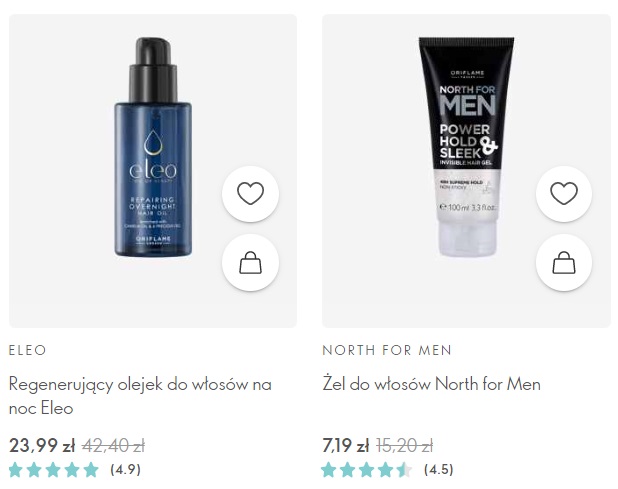Click the crossed-out 42,40 zł price
Viewport: 618px width, 489px height.
(114, 446)
